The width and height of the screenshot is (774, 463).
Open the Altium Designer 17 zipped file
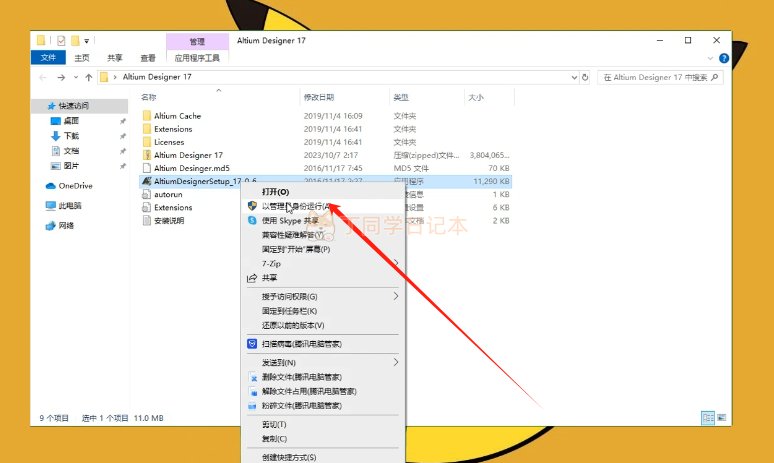[x=188, y=155]
